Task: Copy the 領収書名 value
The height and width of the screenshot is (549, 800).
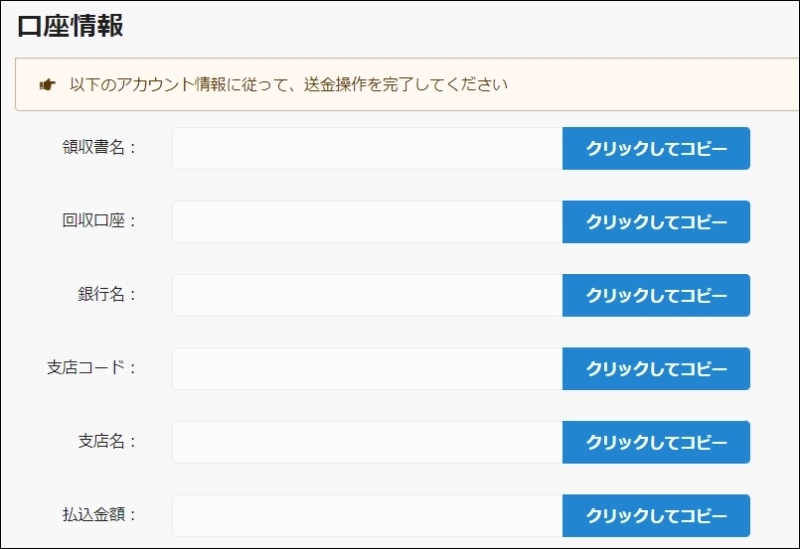Action: [656, 148]
